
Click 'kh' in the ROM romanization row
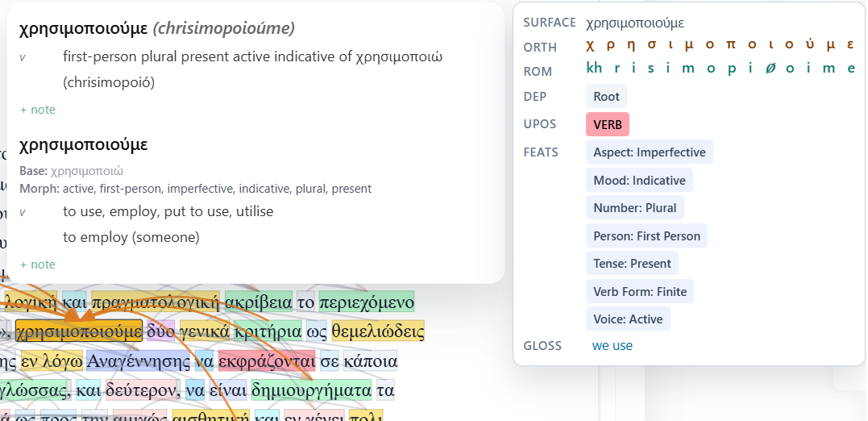point(594,68)
